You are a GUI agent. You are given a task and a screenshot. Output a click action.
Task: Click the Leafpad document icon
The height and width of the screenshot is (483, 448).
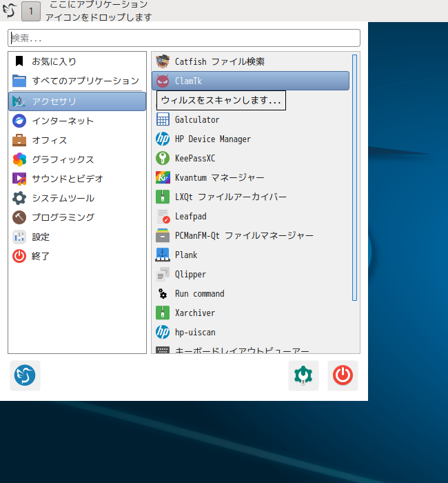click(x=163, y=216)
